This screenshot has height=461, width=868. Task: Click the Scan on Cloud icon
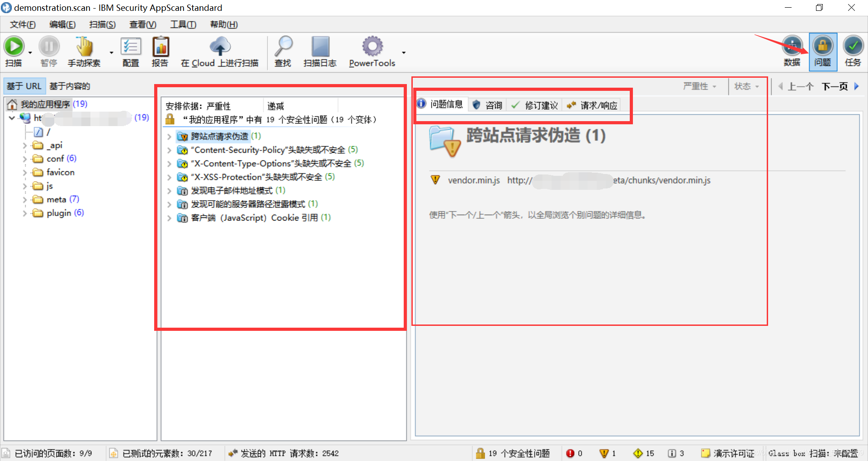tap(220, 47)
